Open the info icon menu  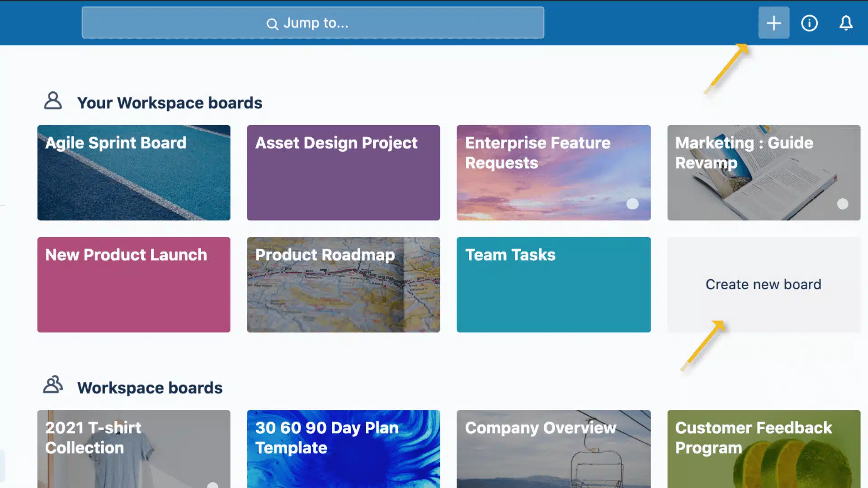(x=809, y=23)
